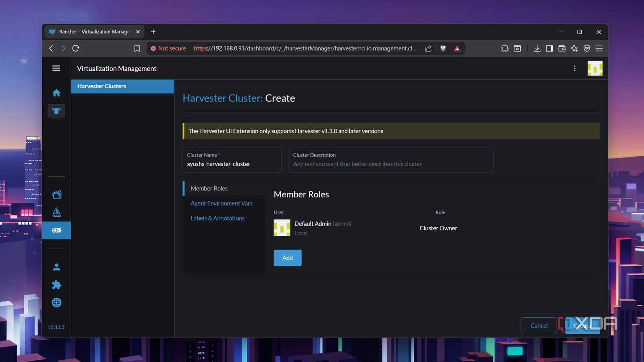This screenshot has height=362, width=644.
Task: Open the Explore Cluster shirt icon
Action: pyautogui.click(x=56, y=111)
